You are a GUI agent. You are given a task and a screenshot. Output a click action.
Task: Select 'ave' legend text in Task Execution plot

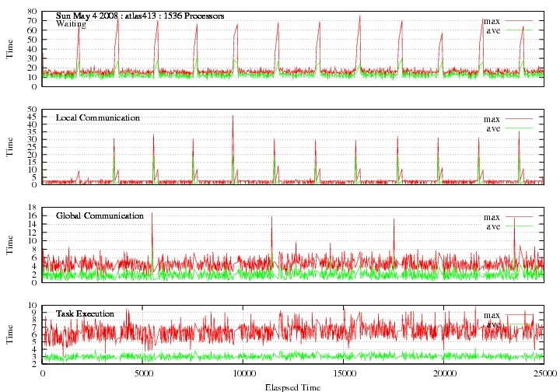click(x=493, y=324)
